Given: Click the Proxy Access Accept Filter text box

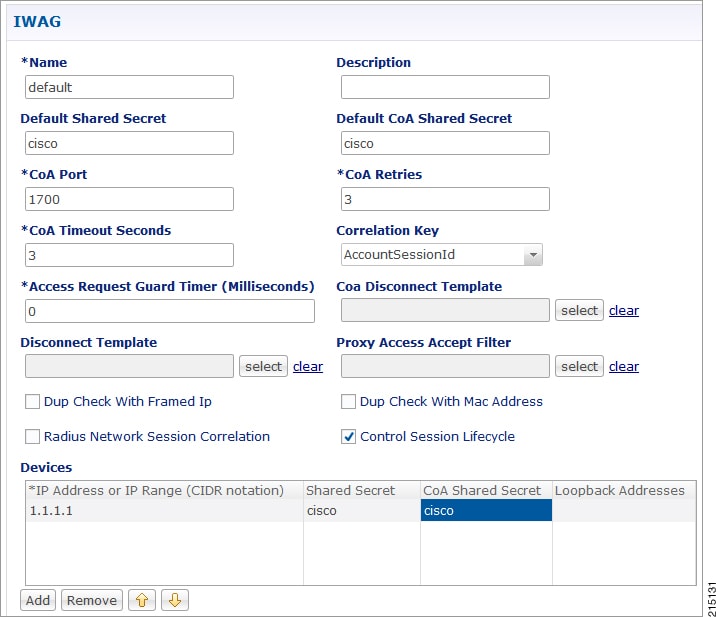Looking at the screenshot, I should pyautogui.click(x=445, y=366).
